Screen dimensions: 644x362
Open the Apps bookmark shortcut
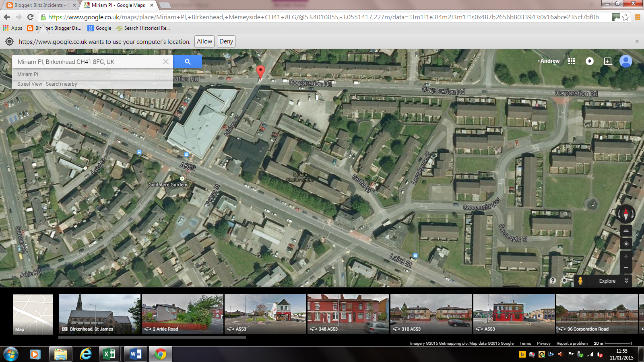12,28
